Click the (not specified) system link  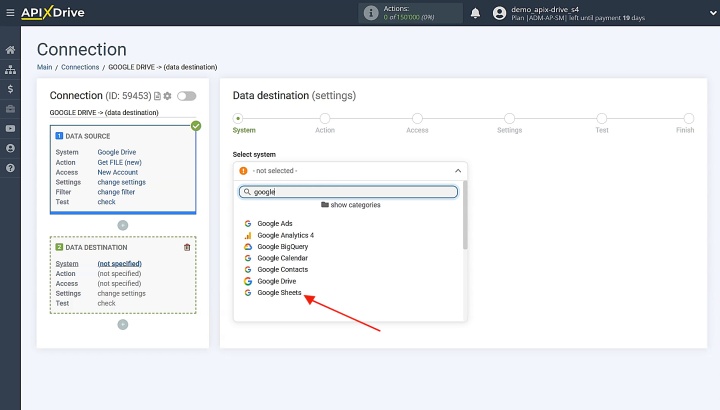click(x=119, y=264)
